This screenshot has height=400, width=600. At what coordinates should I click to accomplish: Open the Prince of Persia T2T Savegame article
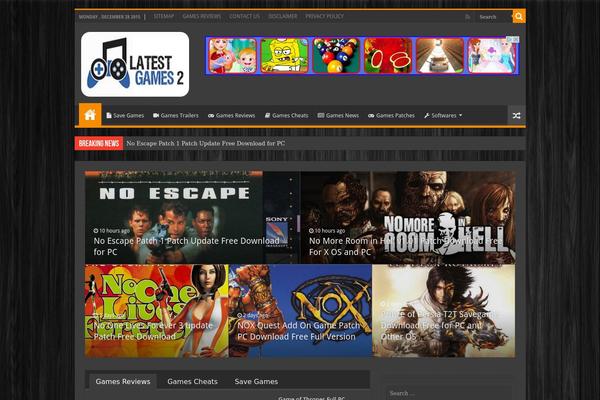coord(444,311)
